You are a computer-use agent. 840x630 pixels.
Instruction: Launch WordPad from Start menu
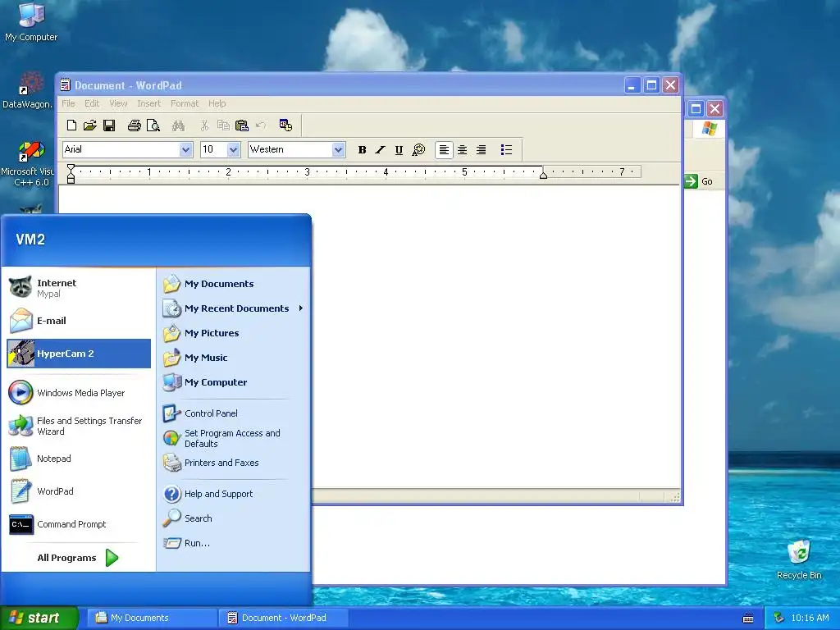pyautogui.click(x=78, y=491)
